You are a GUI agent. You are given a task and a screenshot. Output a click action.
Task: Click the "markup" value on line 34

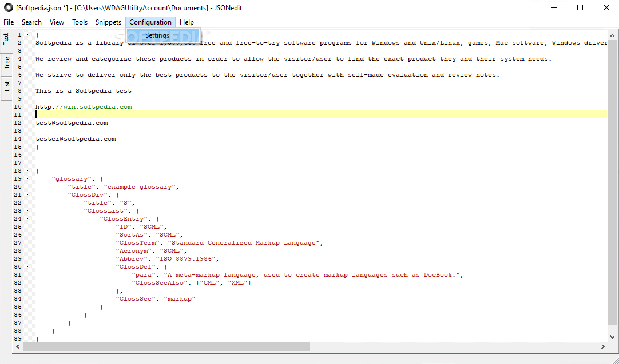pyautogui.click(x=179, y=299)
